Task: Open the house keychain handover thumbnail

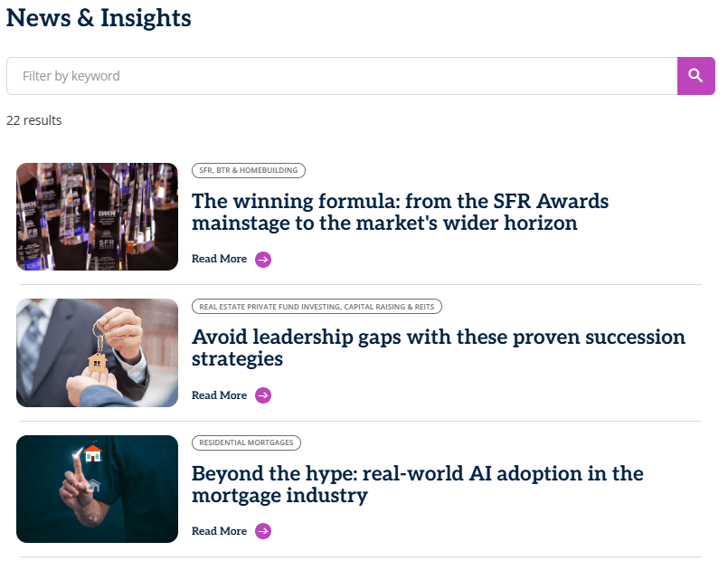Action: (97, 353)
